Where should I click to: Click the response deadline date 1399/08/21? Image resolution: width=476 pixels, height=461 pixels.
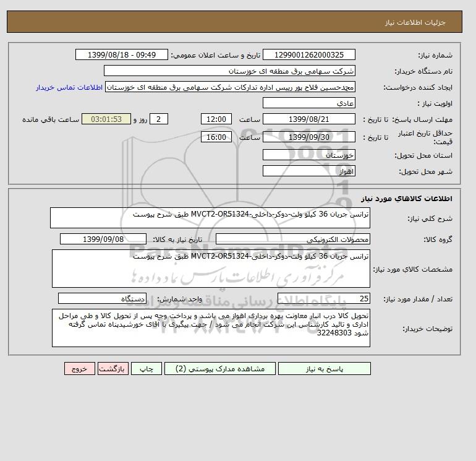[x=308, y=119]
